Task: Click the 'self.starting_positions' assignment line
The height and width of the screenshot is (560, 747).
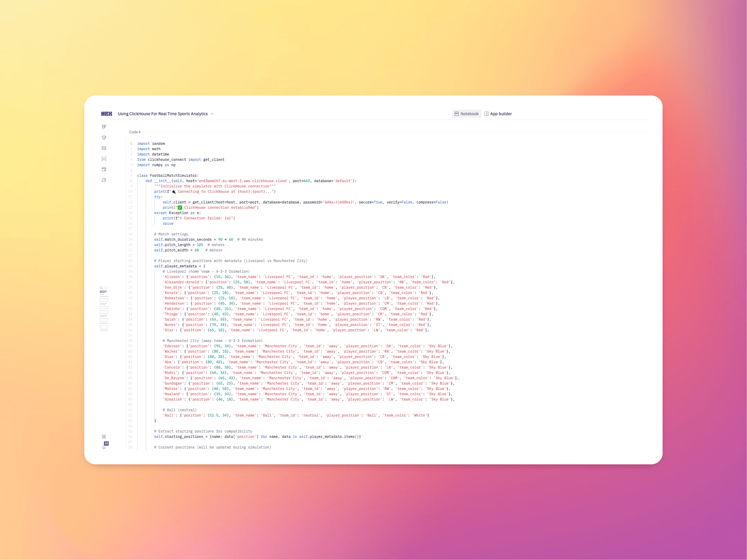Action: [x=258, y=437]
